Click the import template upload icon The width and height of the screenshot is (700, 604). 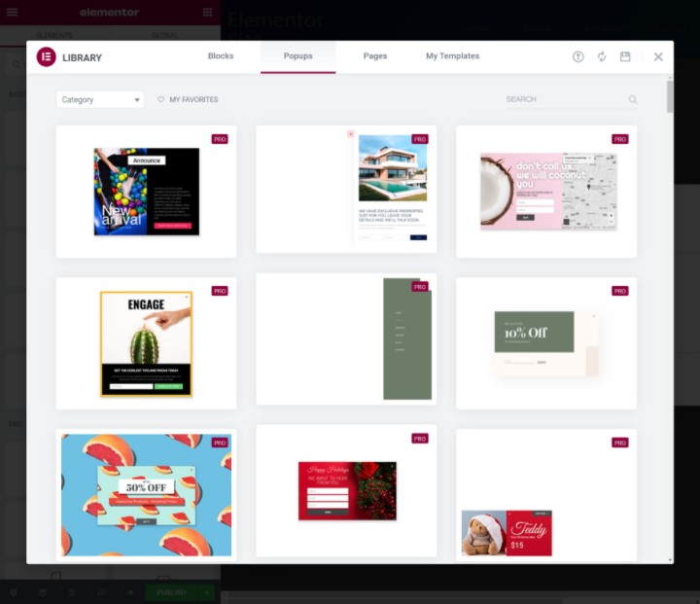(578, 57)
